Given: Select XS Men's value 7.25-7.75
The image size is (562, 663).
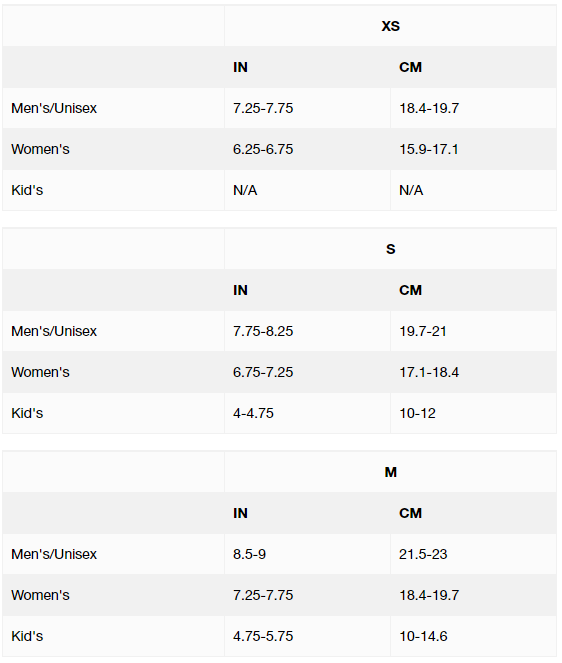Looking at the screenshot, I should click(263, 108).
